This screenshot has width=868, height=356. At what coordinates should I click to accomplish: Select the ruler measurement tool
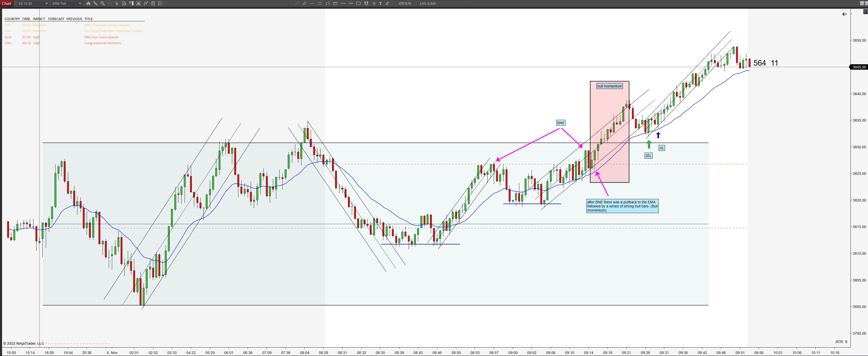[335, 3]
